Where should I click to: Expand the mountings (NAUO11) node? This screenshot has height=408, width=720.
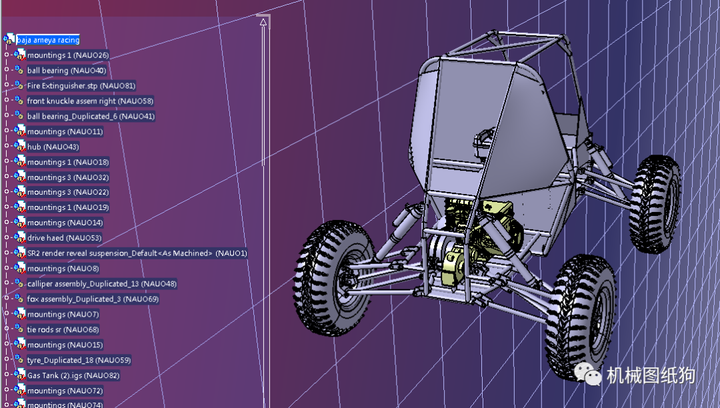coord(6,131)
